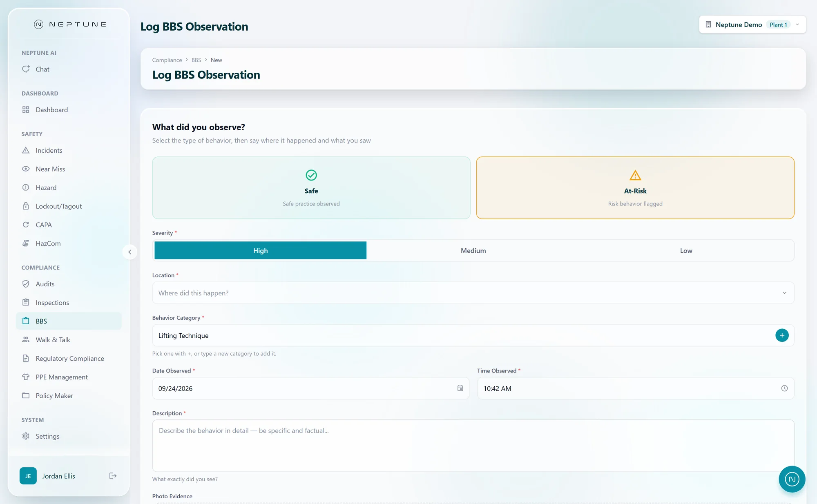This screenshot has height=504, width=817.
Task: Click the Policy Maker folder icon
Action: point(26,395)
